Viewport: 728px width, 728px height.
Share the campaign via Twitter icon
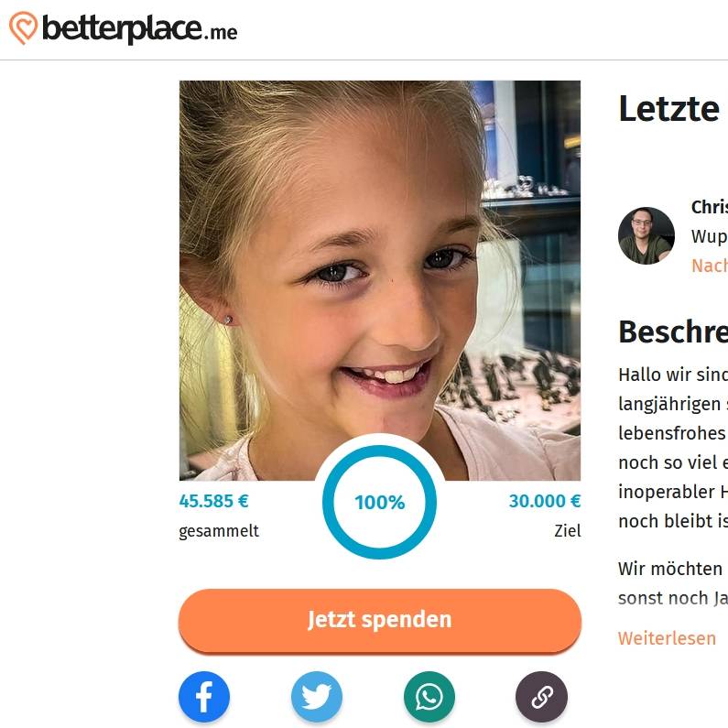point(317,697)
